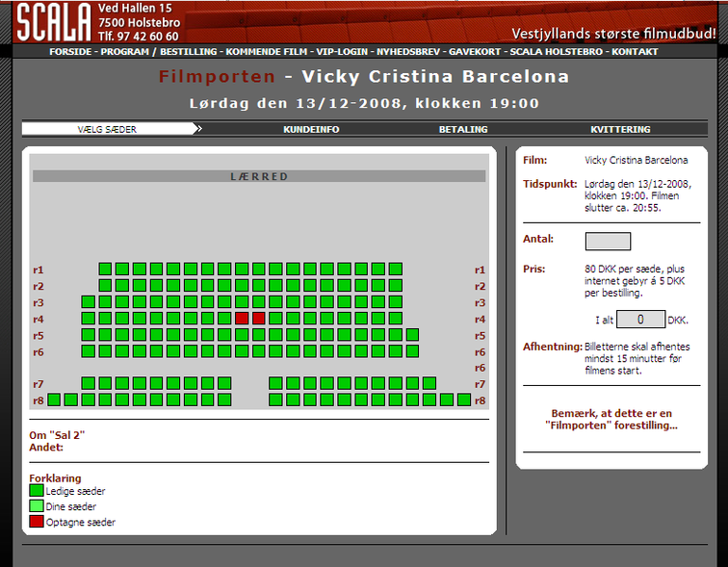Choose the leftmost seat in row r6
Viewport: 728px width, 567px height.
click(89, 351)
